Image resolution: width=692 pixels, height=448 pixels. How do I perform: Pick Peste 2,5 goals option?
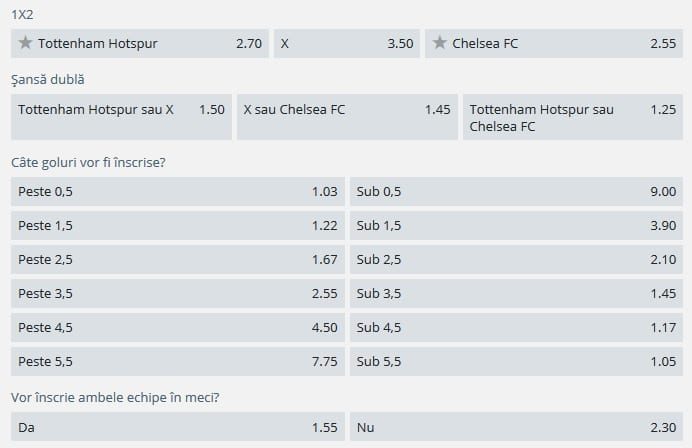(177, 260)
